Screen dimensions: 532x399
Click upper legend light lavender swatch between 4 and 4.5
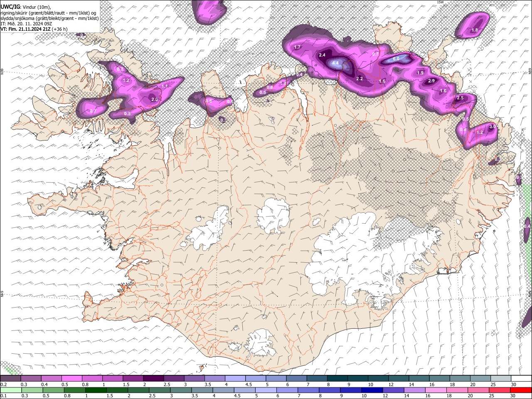tap(235, 379)
